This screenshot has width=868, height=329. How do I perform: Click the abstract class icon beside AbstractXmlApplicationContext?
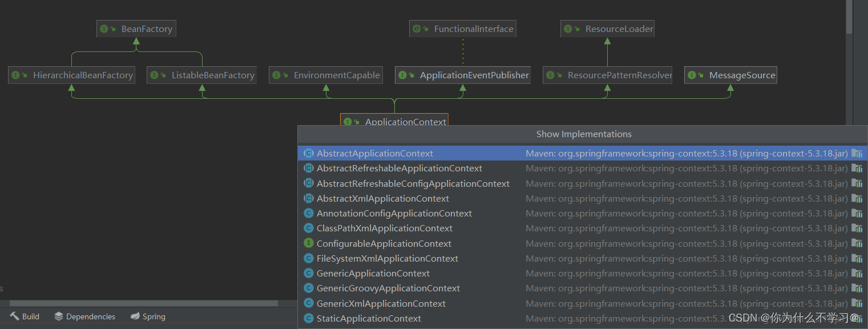point(308,198)
